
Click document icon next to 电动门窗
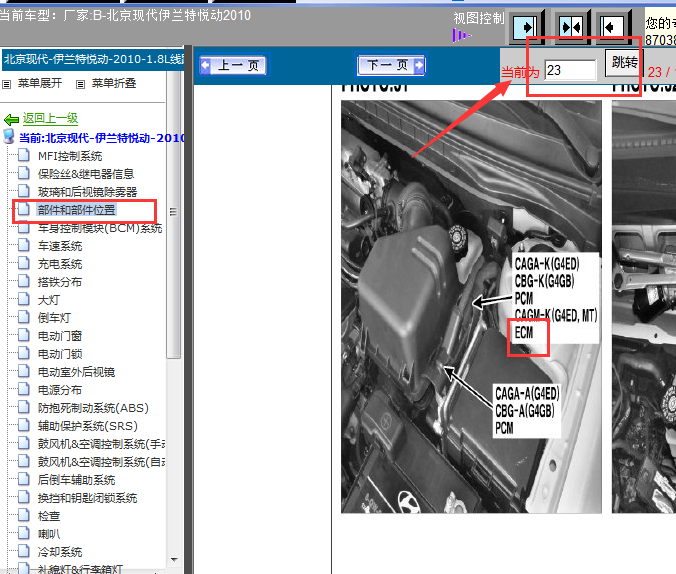24,335
